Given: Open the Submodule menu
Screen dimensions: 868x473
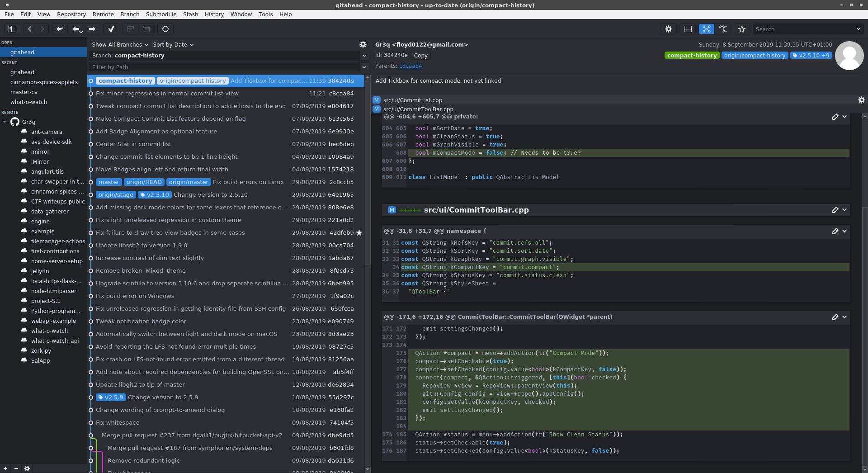Looking at the screenshot, I should 161,14.
